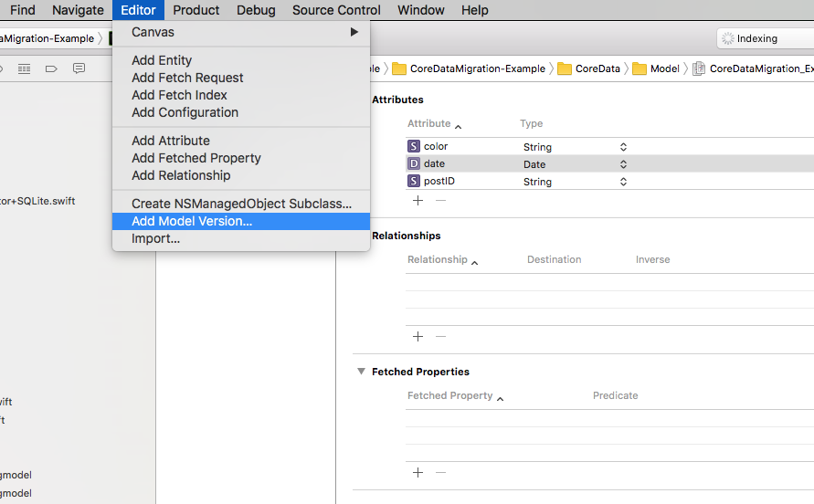The height and width of the screenshot is (504, 814).
Task: Choose Add Fetch Index
Action: pyautogui.click(x=241, y=95)
